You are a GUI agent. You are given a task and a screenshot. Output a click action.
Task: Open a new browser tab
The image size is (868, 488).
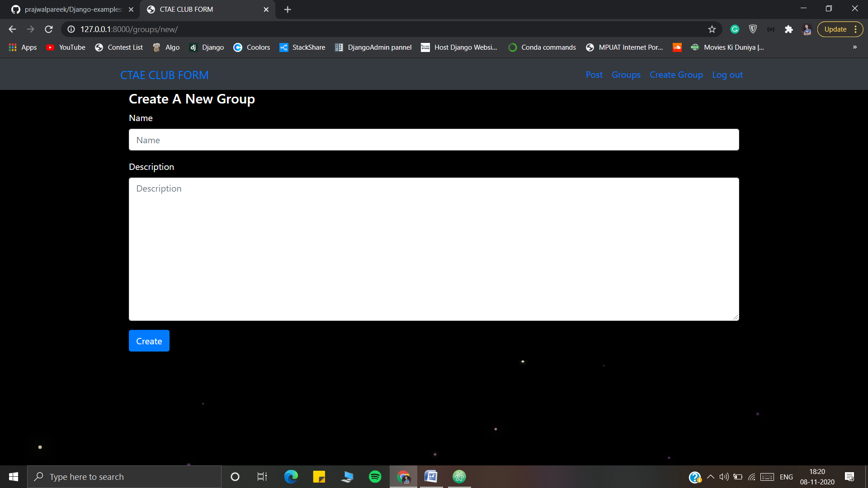pyautogui.click(x=288, y=9)
